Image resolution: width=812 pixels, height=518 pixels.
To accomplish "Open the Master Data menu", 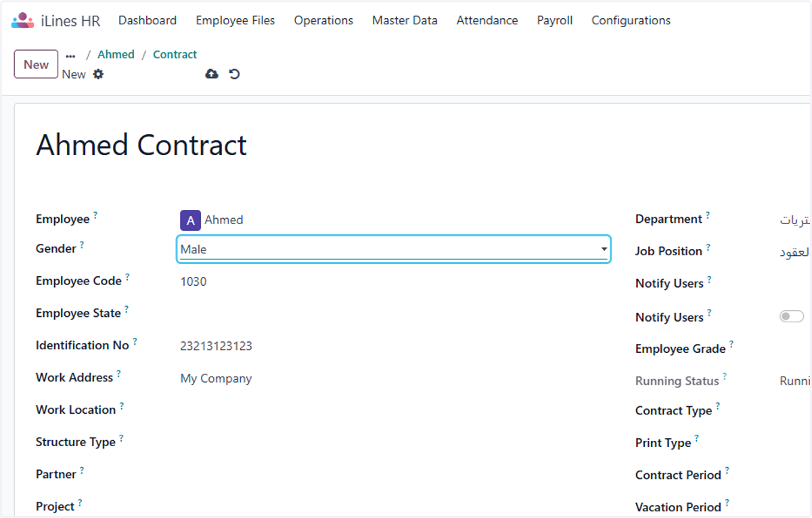I will pos(405,20).
